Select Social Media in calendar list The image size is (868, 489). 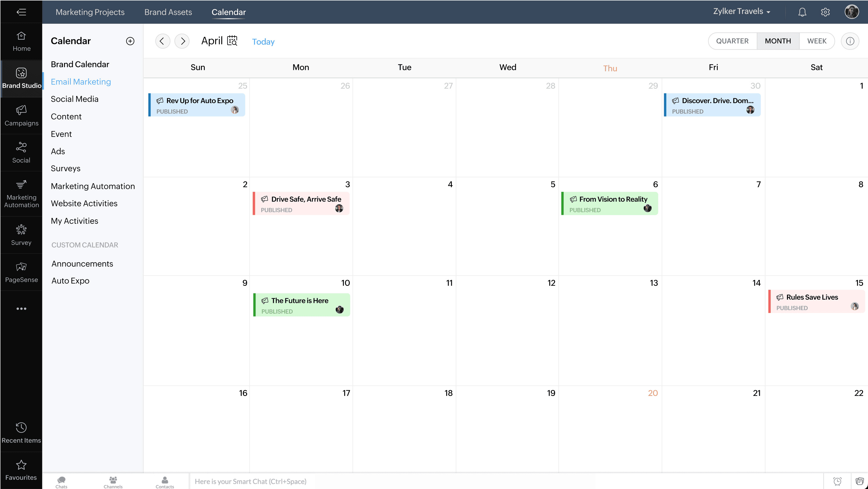pos(75,99)
